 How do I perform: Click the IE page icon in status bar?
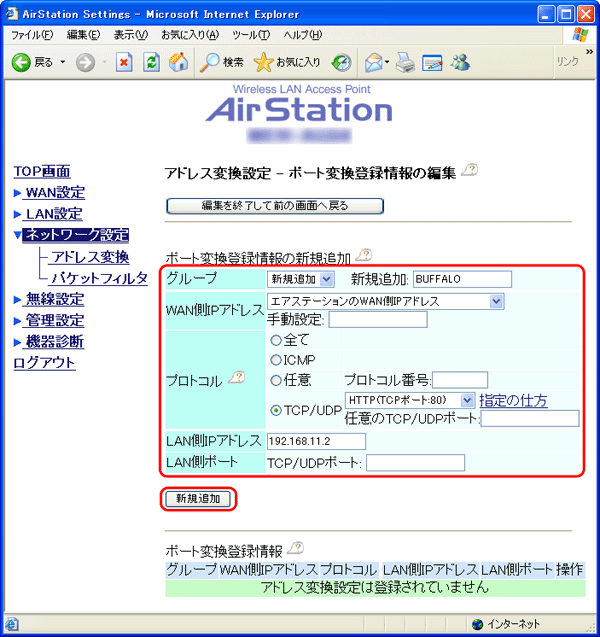(12, 624)
